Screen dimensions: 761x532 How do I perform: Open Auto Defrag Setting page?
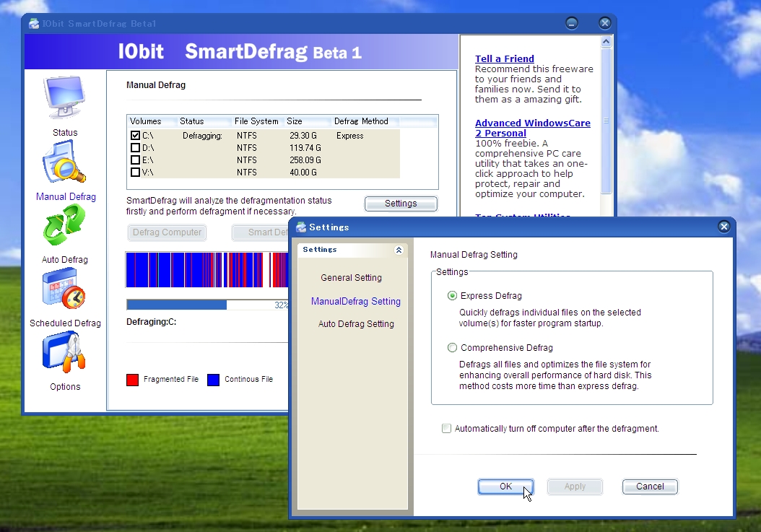(x=356, y=324)
